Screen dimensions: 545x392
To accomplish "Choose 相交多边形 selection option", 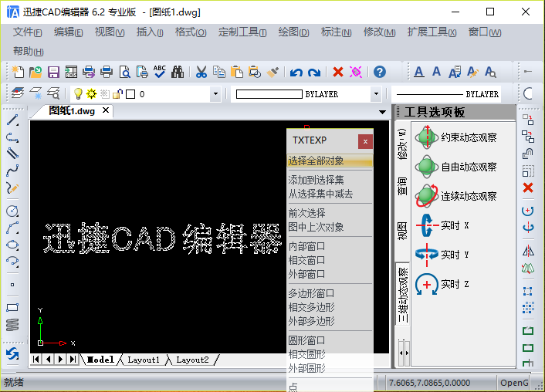I will coord(330,308).
